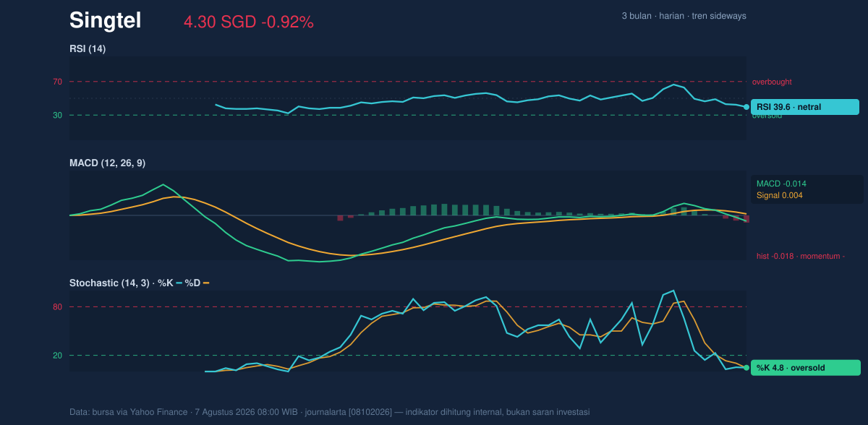Image resolution: width=868 pixels, height=425 pixels.
Task: Click the RSI axis label 30
Action: (57, 115)
